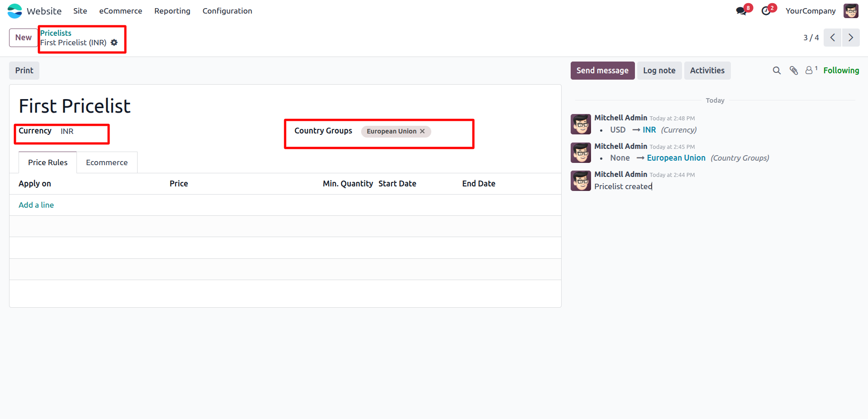Go to the previous pricelist record
The image size is (868, 419).
tap(832, 38)
